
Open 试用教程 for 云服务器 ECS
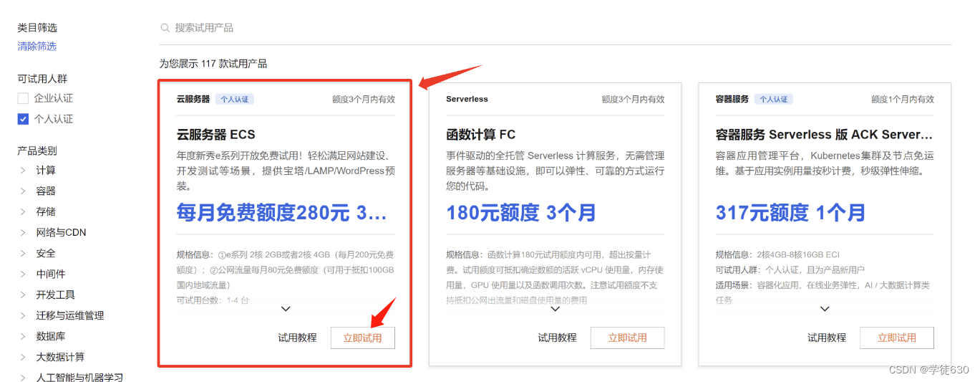point(297,338)
